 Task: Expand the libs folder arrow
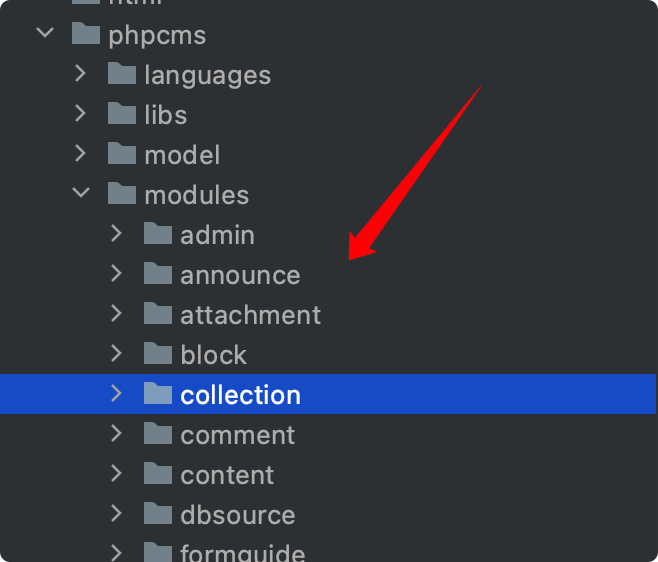[x=80, y=113]
